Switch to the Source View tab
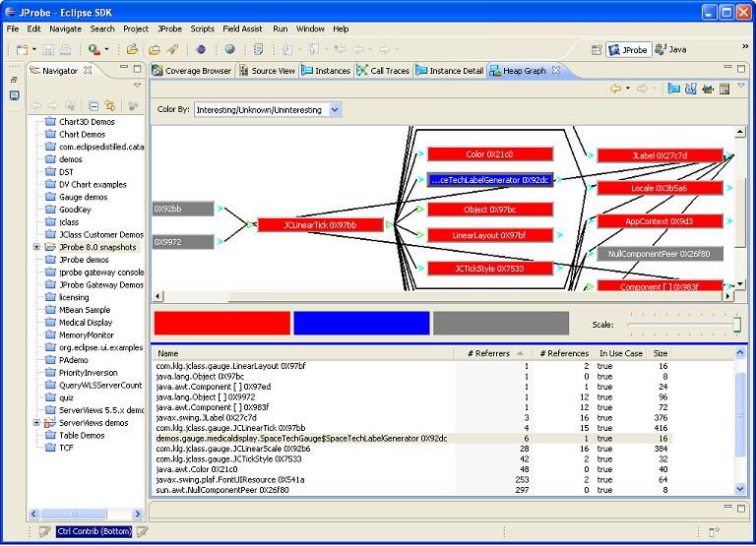 [x=267, y=71]
